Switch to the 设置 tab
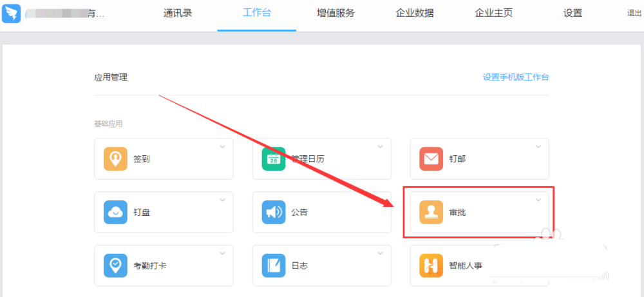 point(573,13)
